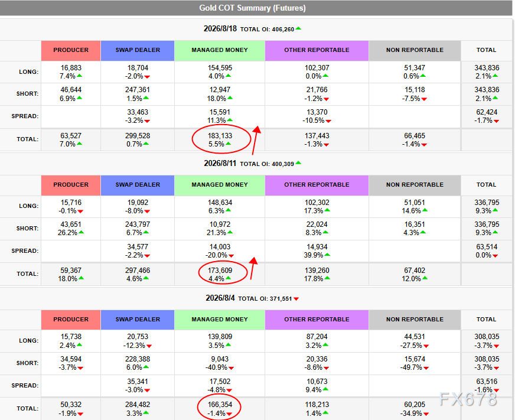This screenshot has height=420, width=515.
Task: Click Producer total 59,367
Action: point(71,271)
